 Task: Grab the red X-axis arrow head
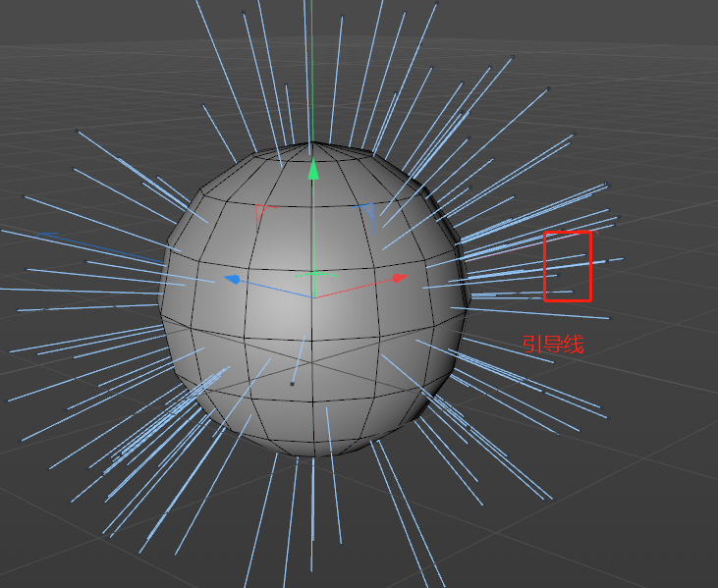click(400, 278)
